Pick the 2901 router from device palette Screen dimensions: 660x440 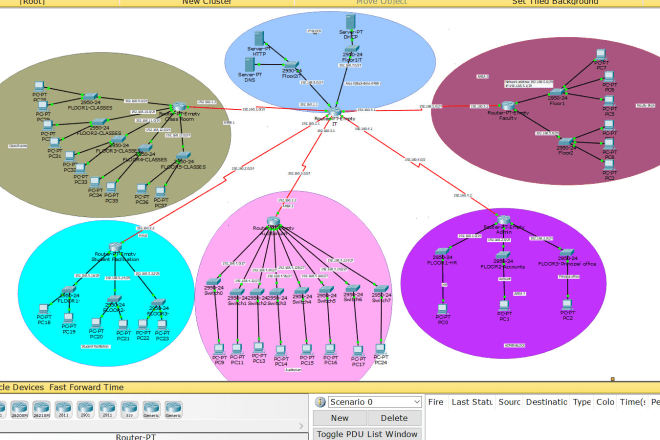coord(85,409)
